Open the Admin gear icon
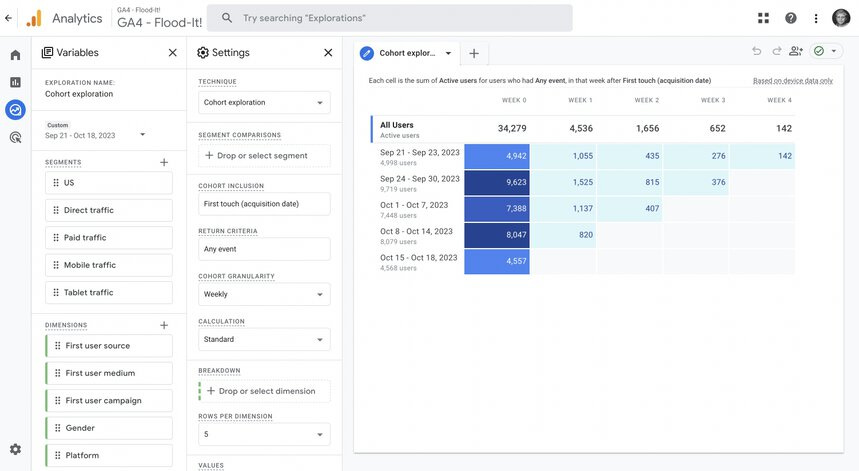Screen dimensions: 859x471 15,449
